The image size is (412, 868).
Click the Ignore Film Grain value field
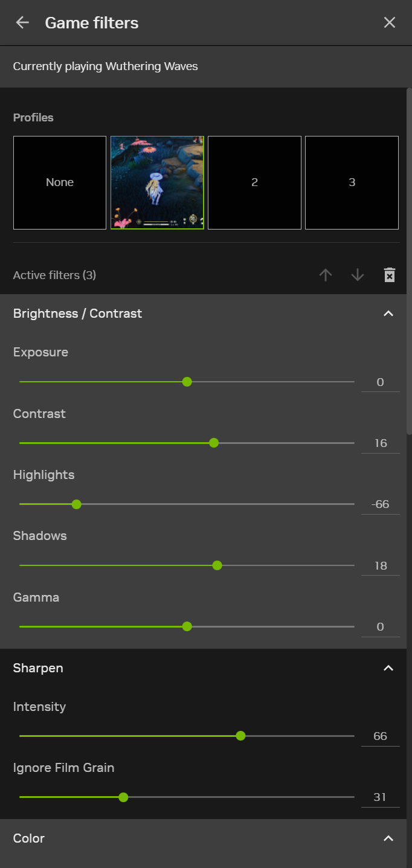point(381,797)
